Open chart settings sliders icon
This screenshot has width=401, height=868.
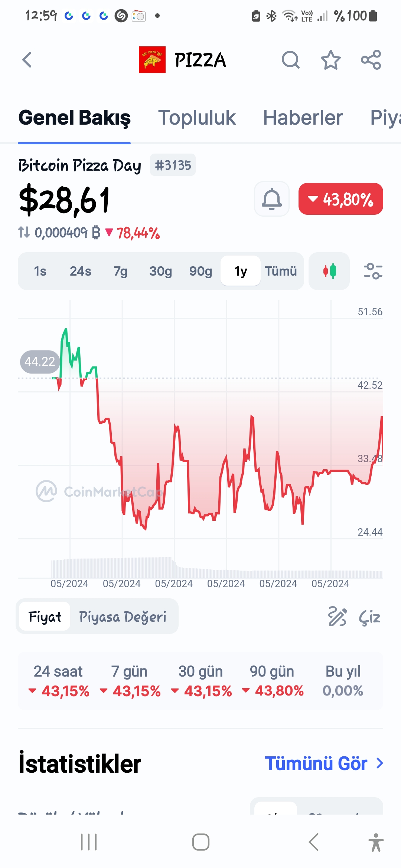tap(373, 271)
